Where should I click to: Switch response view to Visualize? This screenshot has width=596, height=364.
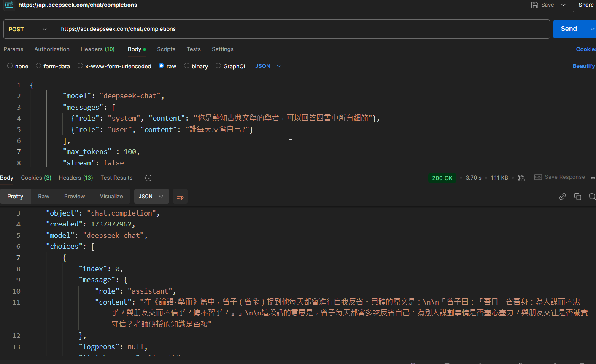pyautogui.click(x=111, y=197)
